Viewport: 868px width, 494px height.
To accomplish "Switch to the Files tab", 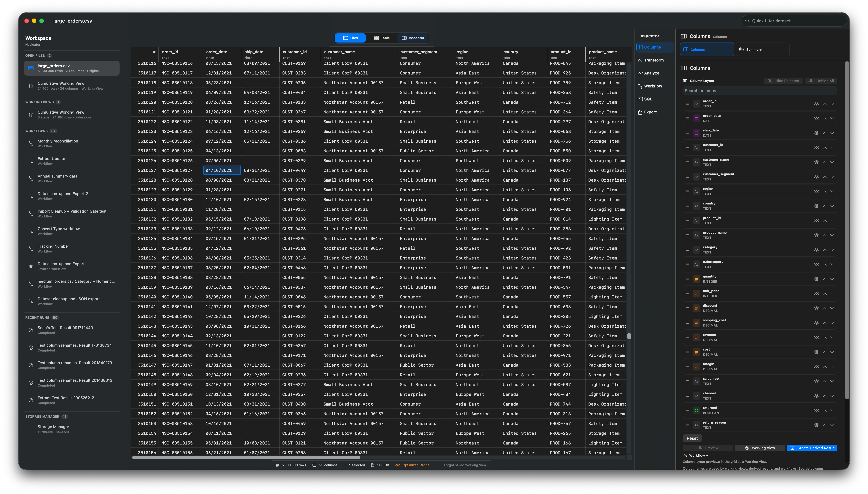I will (x=350, y=38).
